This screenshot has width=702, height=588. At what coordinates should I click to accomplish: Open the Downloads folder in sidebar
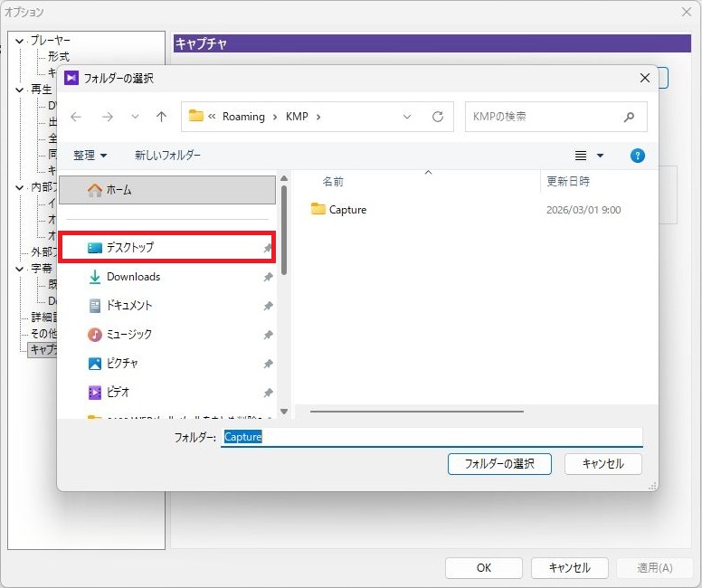[x=133, y=277]
